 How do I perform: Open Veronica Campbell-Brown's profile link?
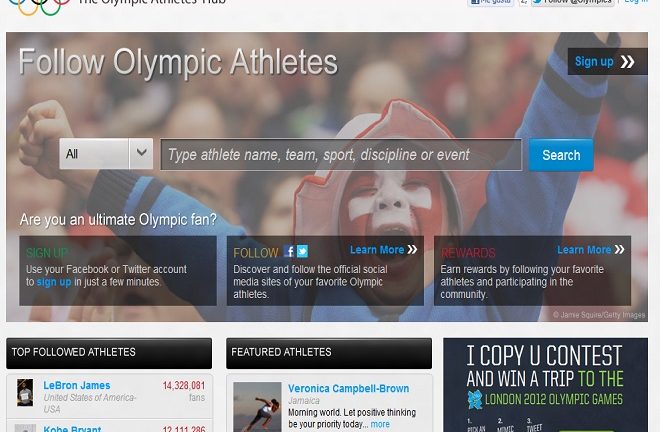pos(349,388)
